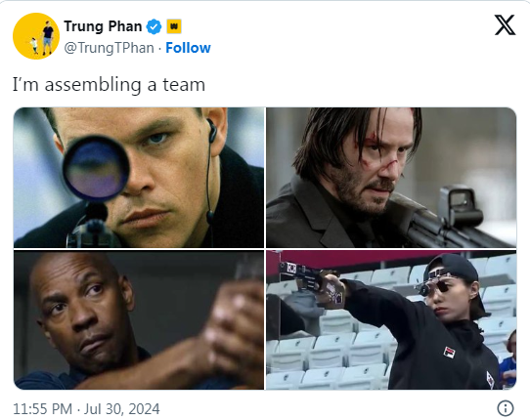This screenshot has width=530, height=420.
Task: Click the black backwards cap on the shooter
Action: point(451,269)
